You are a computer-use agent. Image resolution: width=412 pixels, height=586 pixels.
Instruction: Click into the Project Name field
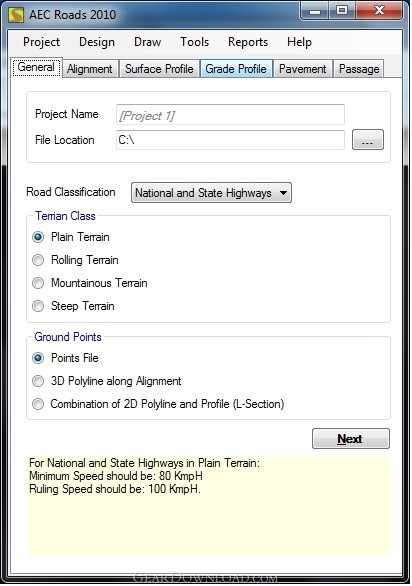pos(230,115)
